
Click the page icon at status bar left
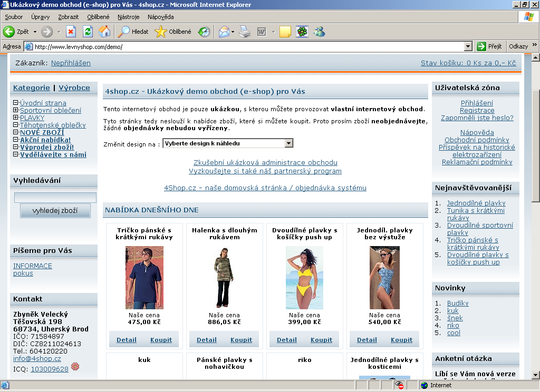click(x=5, y=385)
